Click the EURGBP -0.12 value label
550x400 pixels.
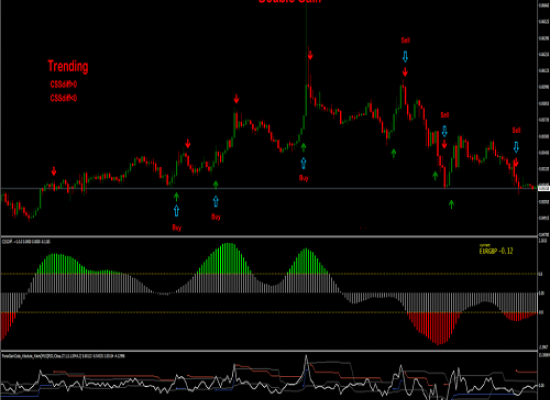[496, 251]
